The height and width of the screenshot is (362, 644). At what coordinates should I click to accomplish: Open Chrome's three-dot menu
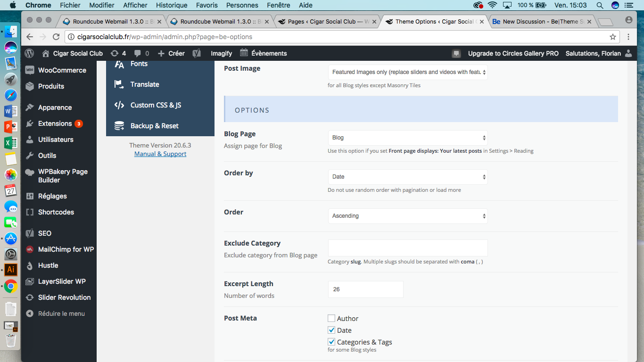[628, 37]
